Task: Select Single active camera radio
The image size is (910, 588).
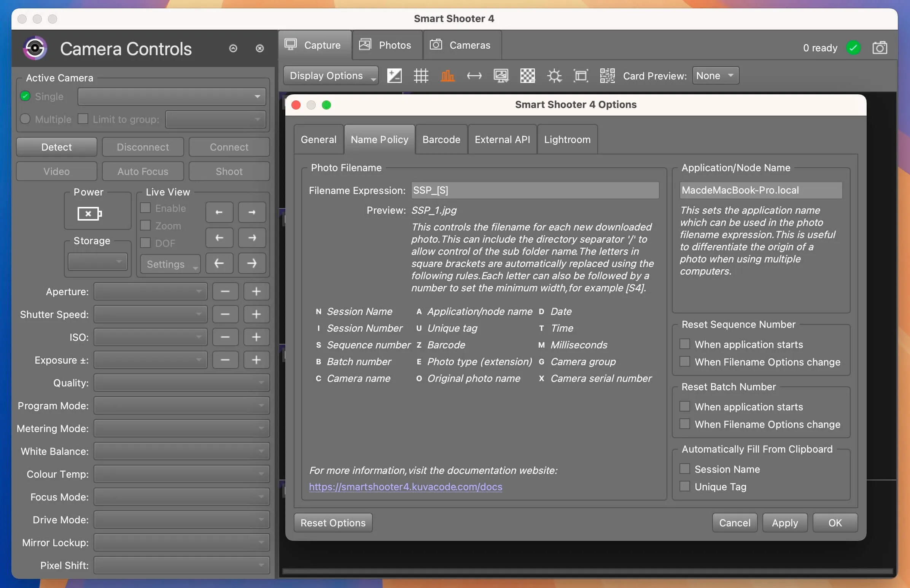Action: point(25,96)
